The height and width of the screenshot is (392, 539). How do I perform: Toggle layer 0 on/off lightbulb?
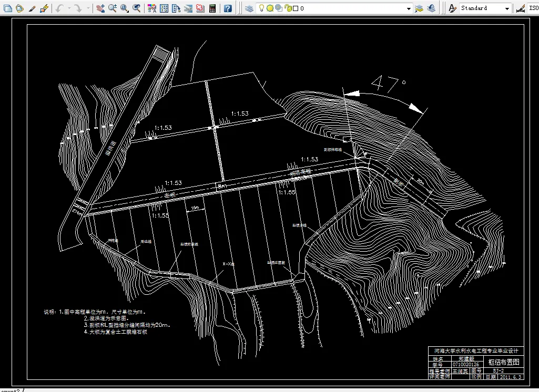(x=261, y=8)
